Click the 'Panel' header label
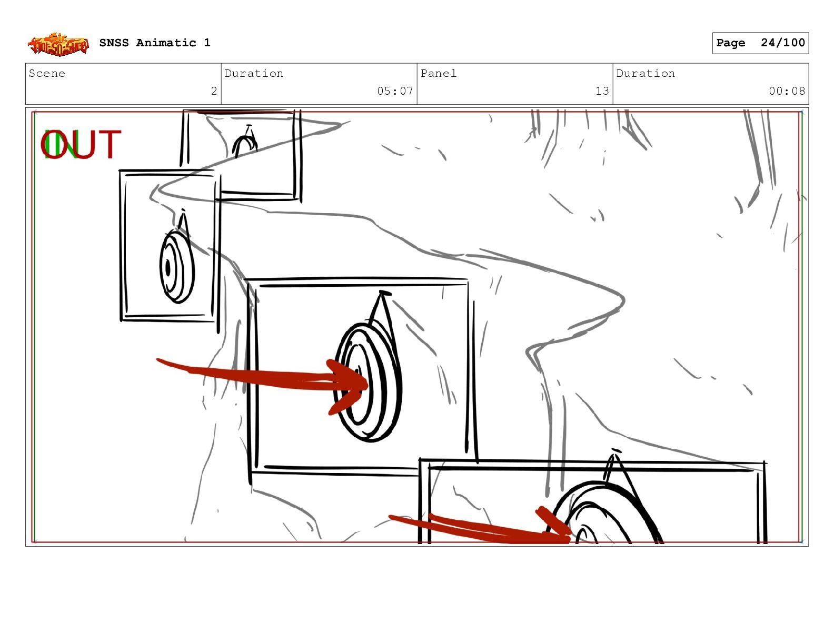This screenshot has height=644, width=834. tap(439, 73)
